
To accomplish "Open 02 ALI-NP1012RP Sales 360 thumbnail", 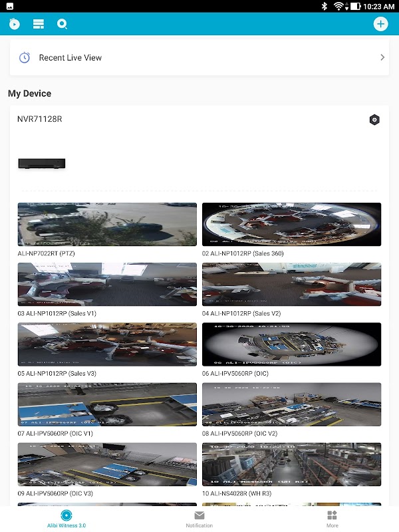I will (291, 224).
